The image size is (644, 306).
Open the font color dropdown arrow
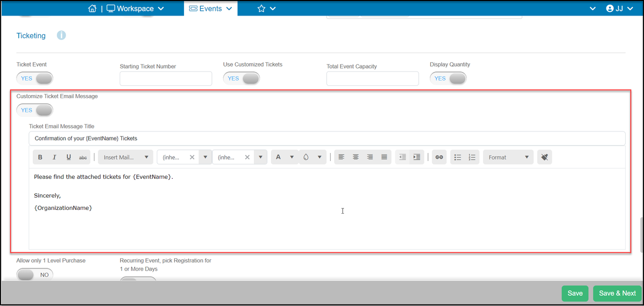pyautogui.click(x=291, y=157)
